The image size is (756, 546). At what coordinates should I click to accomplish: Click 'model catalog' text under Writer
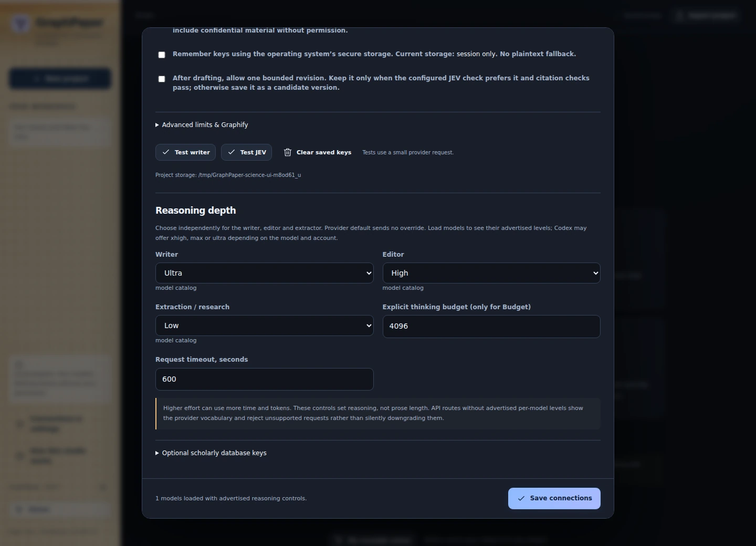point(176,288)
